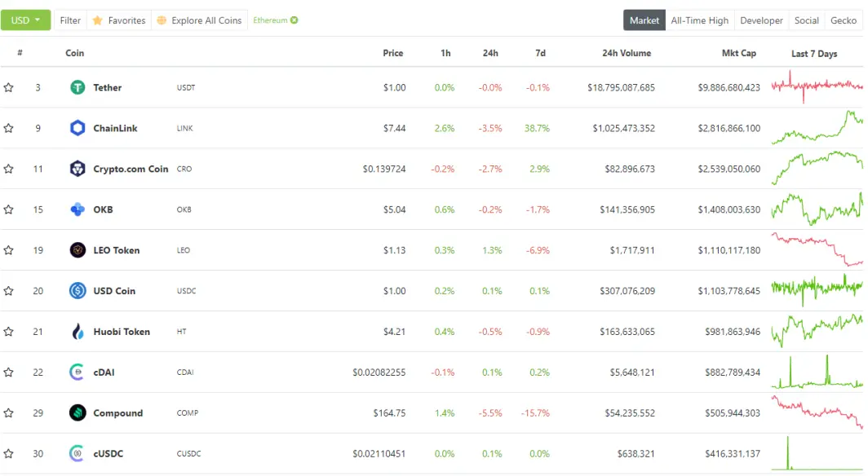Open the Tether coin page link

pos(108,87)
